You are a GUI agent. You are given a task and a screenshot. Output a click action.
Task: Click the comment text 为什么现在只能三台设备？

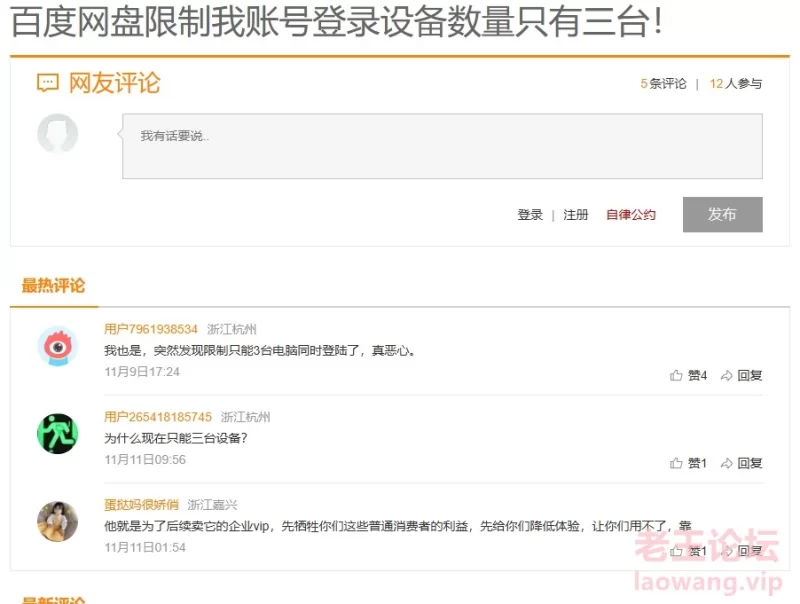(x=176, y=438)
